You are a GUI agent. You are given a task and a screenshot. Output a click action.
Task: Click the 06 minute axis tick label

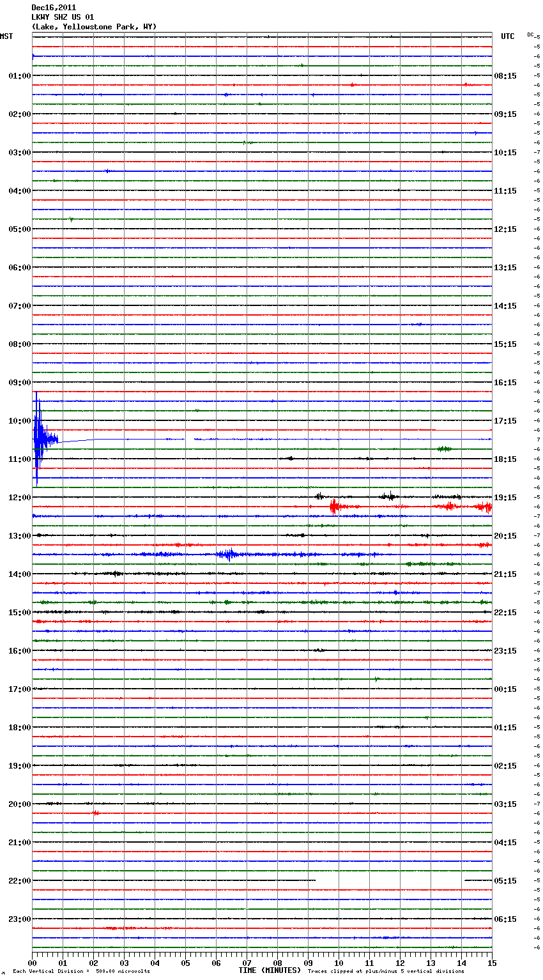click(216, 963)
